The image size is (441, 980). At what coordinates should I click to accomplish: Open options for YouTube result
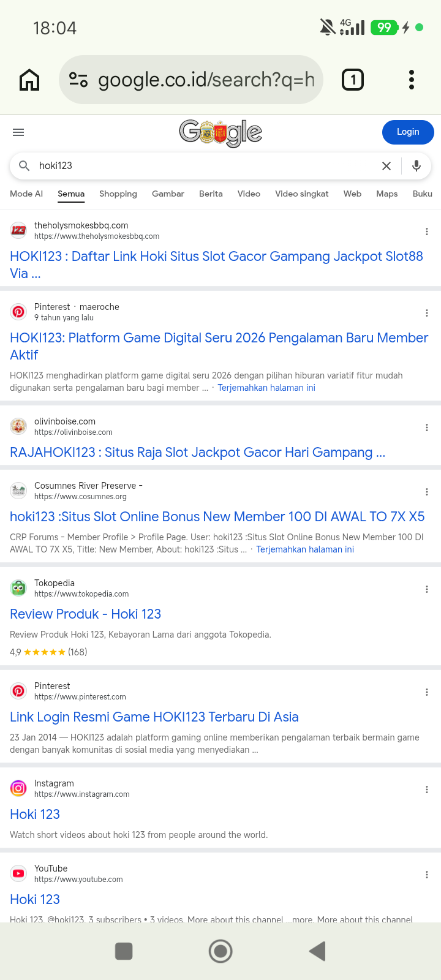click(427, 875)
